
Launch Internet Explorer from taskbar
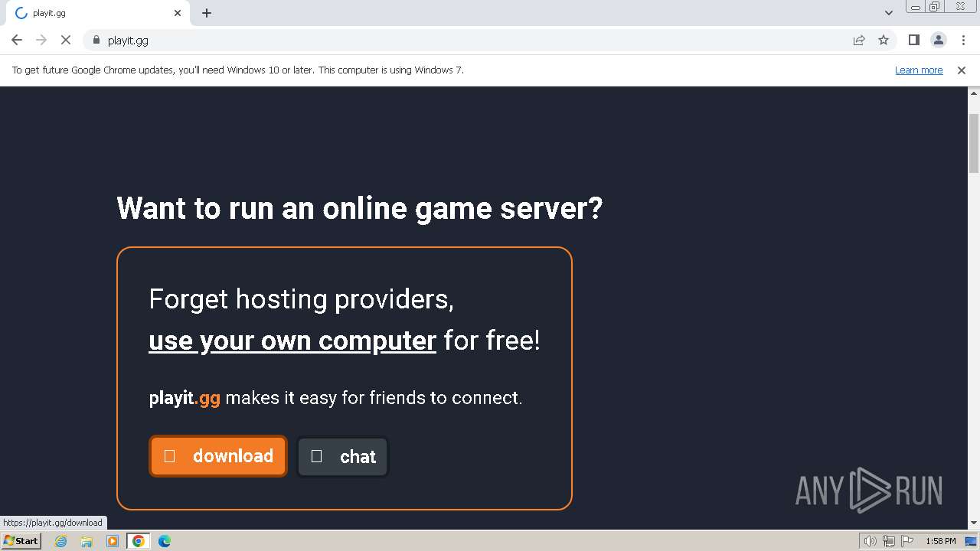61,541
